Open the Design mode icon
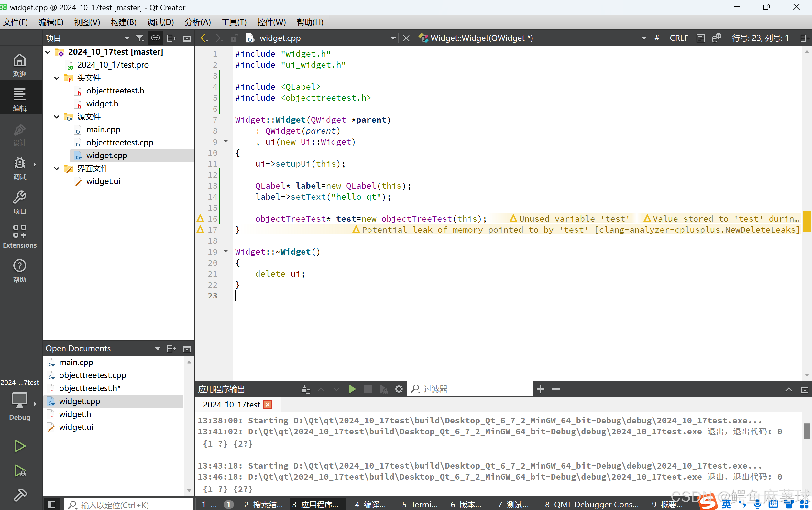812x510 pixels. (19, 134)
